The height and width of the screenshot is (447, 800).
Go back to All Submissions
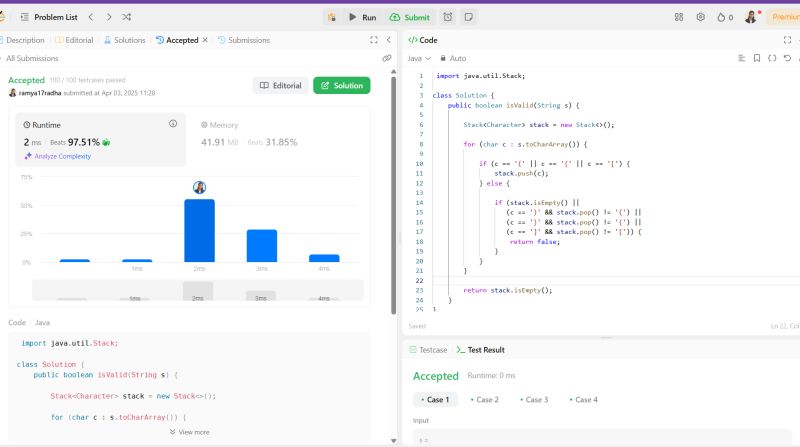30,58
